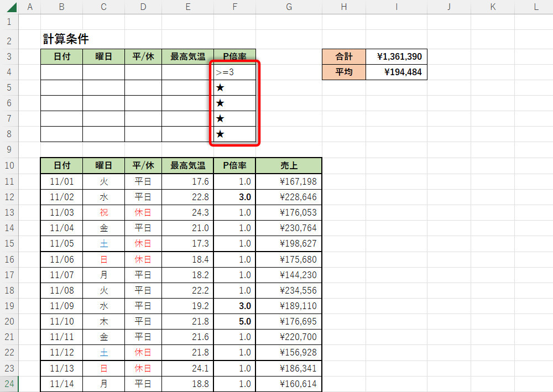This screenshot has height=392, width=553.
Task: Click the 計算条件 title cell
Action: 66,39
